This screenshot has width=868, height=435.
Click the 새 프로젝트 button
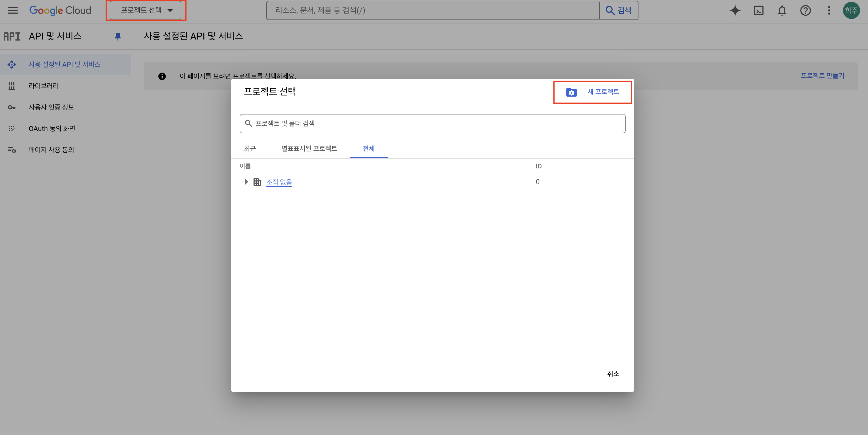point(593,92)
